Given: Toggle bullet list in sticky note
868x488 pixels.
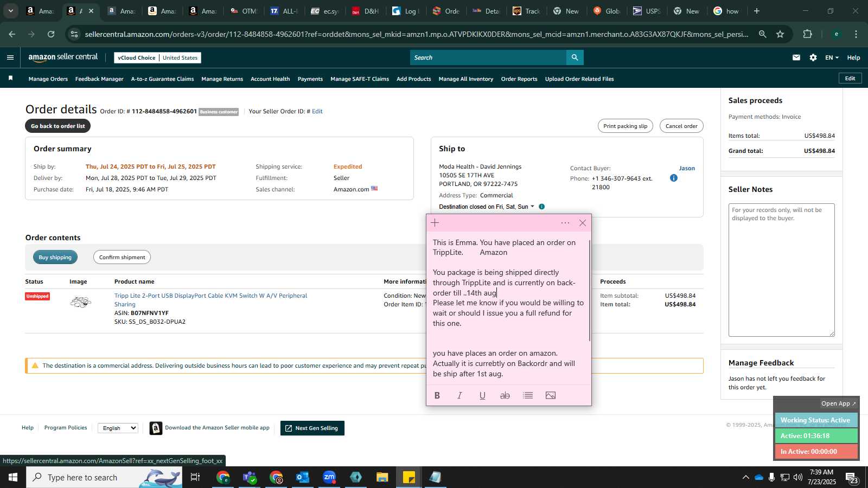Looking at the screenshot, I should (x=528, y=395).
